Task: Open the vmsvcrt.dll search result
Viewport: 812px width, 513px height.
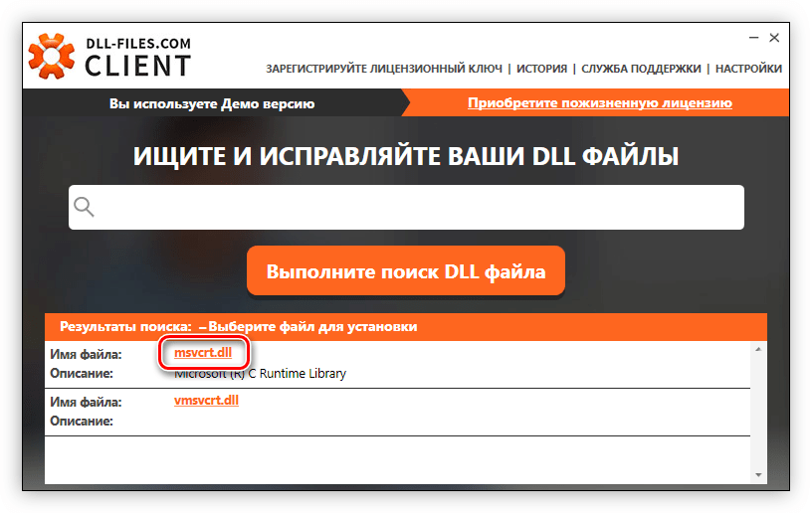Action: coord(206,401)
